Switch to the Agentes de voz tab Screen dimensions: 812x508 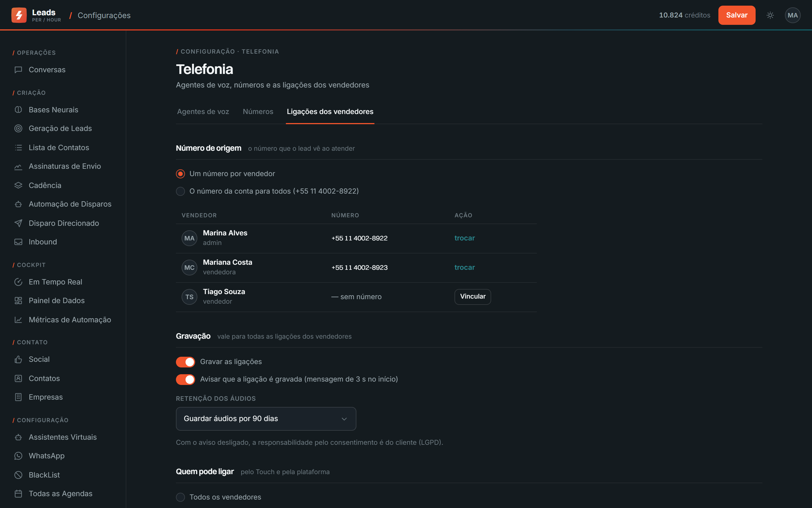(x=203, y=111)
